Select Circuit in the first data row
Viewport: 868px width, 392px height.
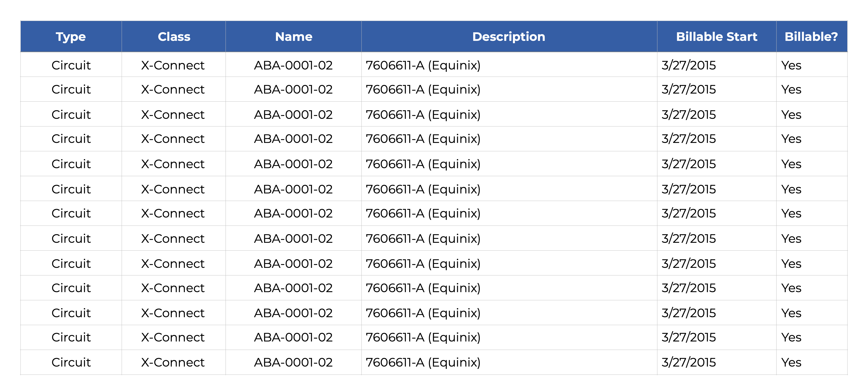tap(71, 65)
